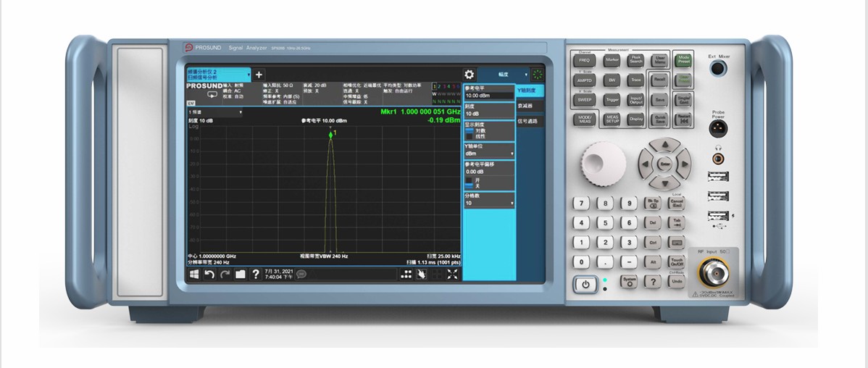
Task: Click the redo arrow in bottom toolbar
Action: 225,274
